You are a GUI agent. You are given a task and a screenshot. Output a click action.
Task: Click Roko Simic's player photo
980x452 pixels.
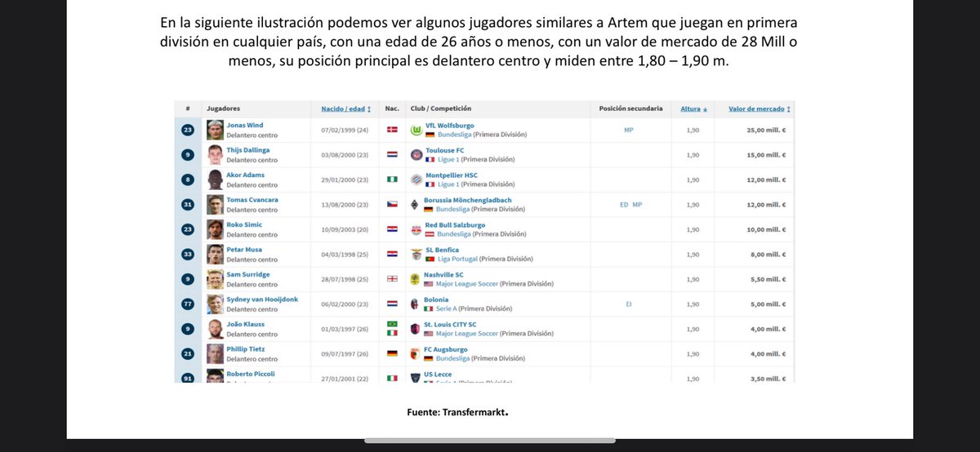215,229
